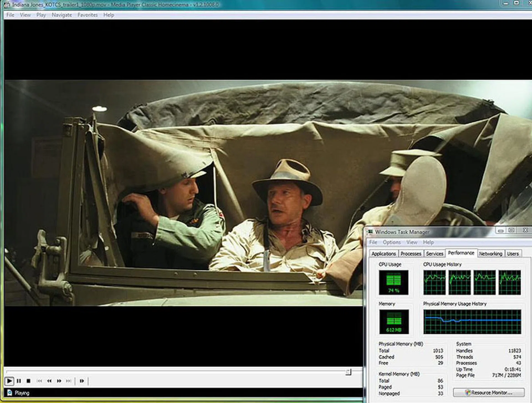Open Task Manager's Options menu
This screenshot has height=403, width=532.
[x=392, y=242]
